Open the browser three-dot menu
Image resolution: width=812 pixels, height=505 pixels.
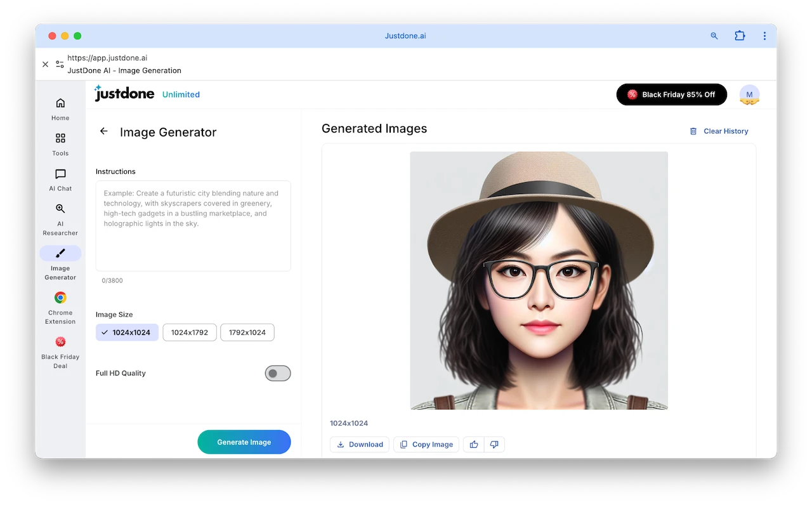pos(765,36)
